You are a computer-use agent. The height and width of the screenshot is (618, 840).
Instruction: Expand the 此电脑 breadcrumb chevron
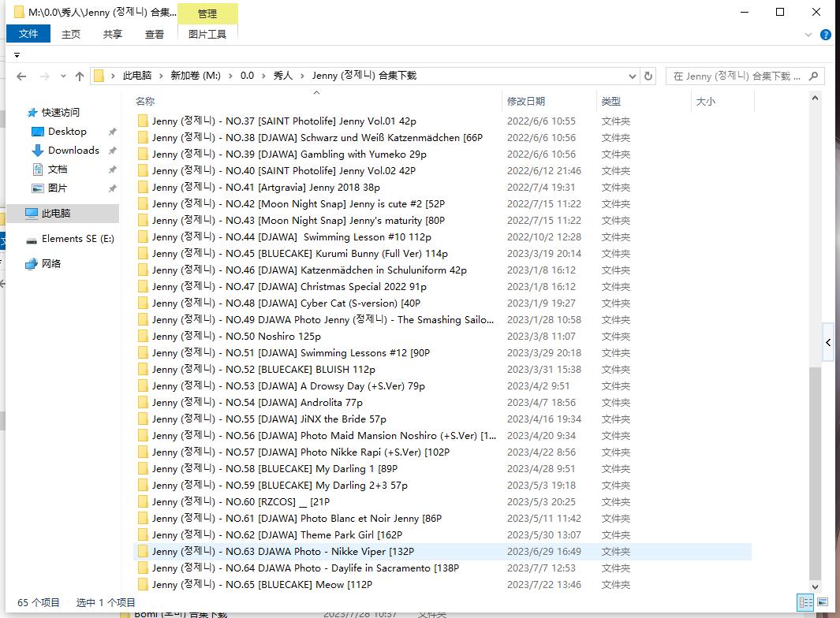pos(161,76)
